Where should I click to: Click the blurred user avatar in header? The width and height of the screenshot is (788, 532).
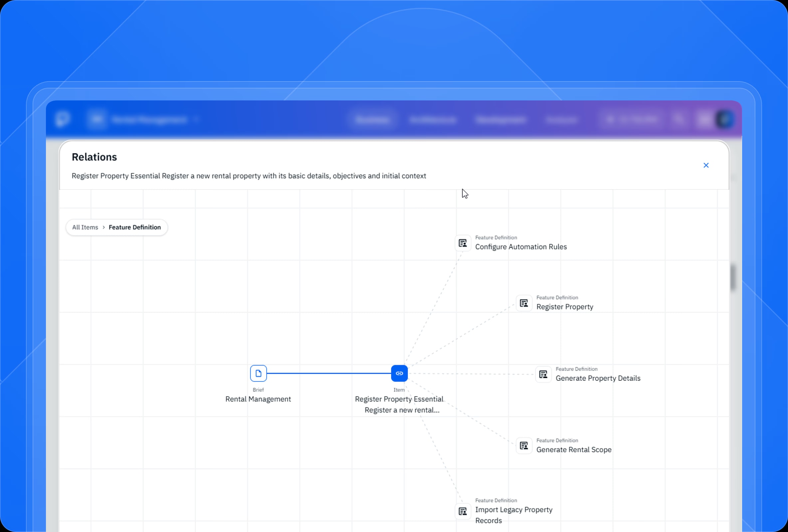click(724, 120)
